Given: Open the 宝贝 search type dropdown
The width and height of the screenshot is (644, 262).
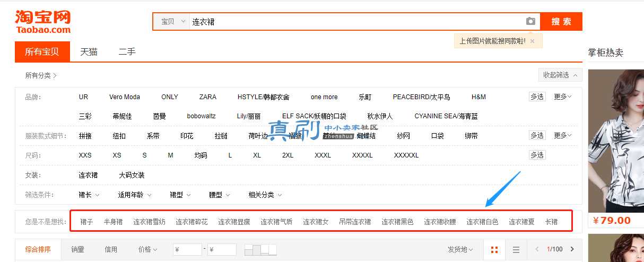Looking at the screenshot, I should (173, 22).
